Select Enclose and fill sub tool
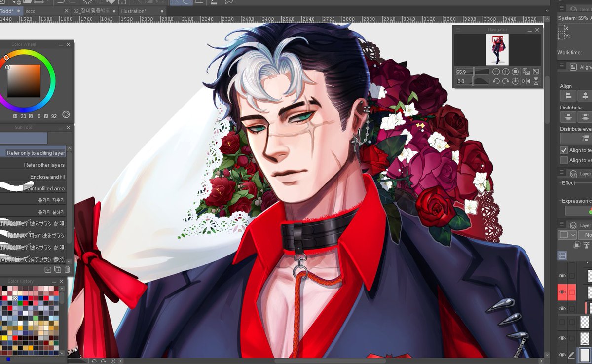Screen dimensions: 592x364 point(33,177)
